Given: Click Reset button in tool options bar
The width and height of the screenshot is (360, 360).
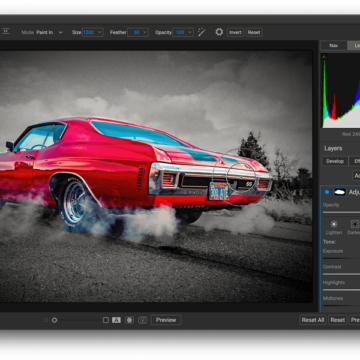Looking at the screenshot, I should tap(254, 32).
